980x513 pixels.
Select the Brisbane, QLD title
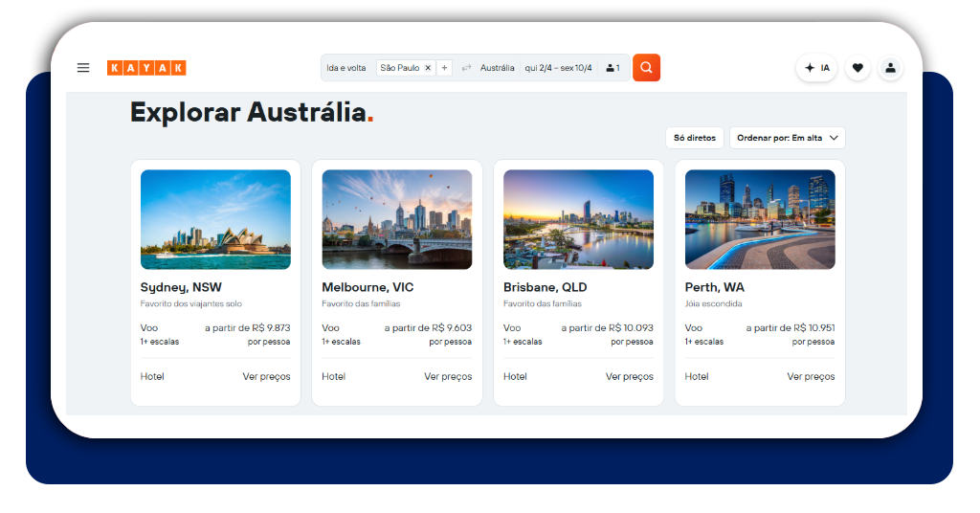coord(545,287)
